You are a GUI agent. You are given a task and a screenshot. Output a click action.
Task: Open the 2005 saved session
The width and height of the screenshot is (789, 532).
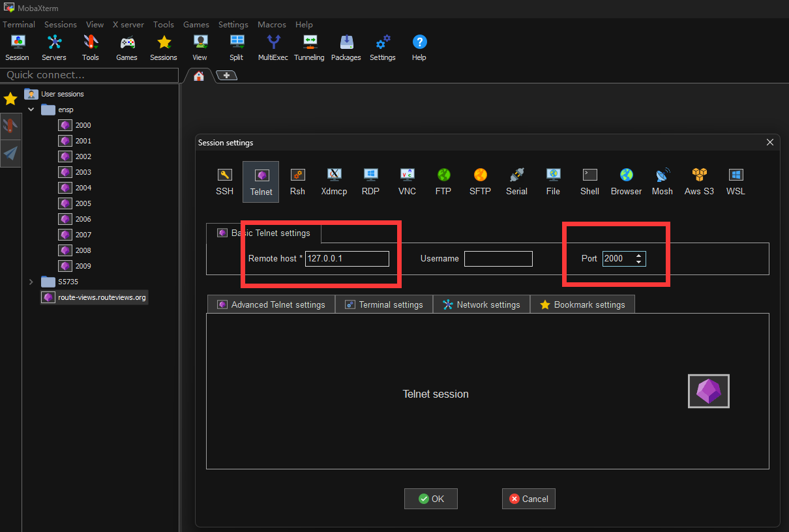[83, 203]
